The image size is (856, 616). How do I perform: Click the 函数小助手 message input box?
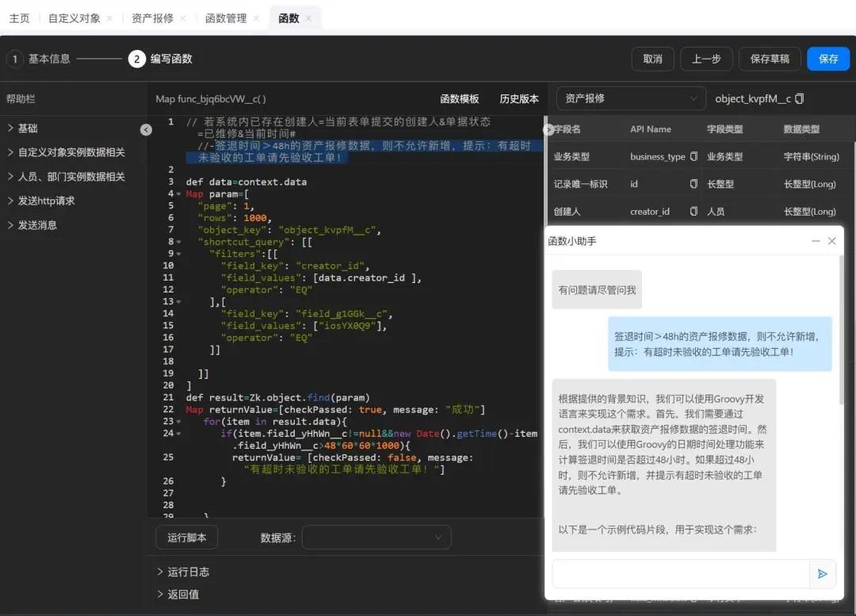(x=680, y=574)
